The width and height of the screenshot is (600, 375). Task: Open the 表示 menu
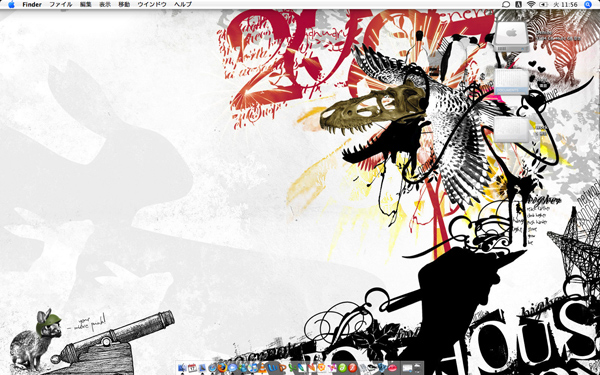[105, 5]
